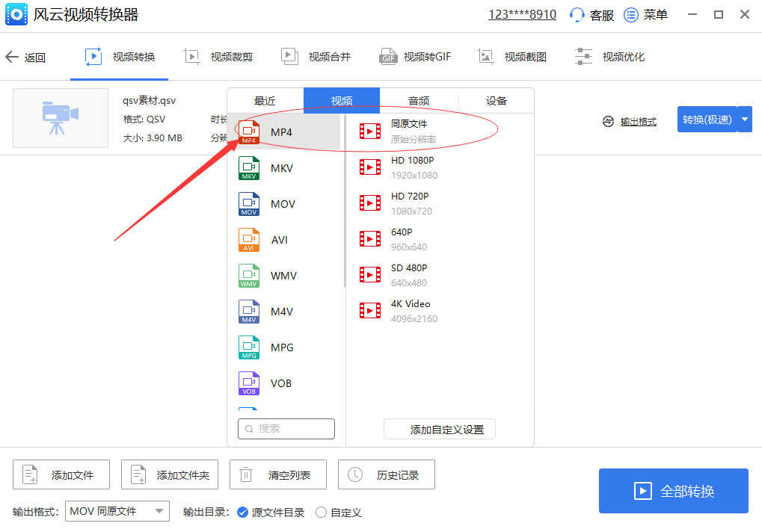Switch to the 音频 format tab

tap(419, 100)
